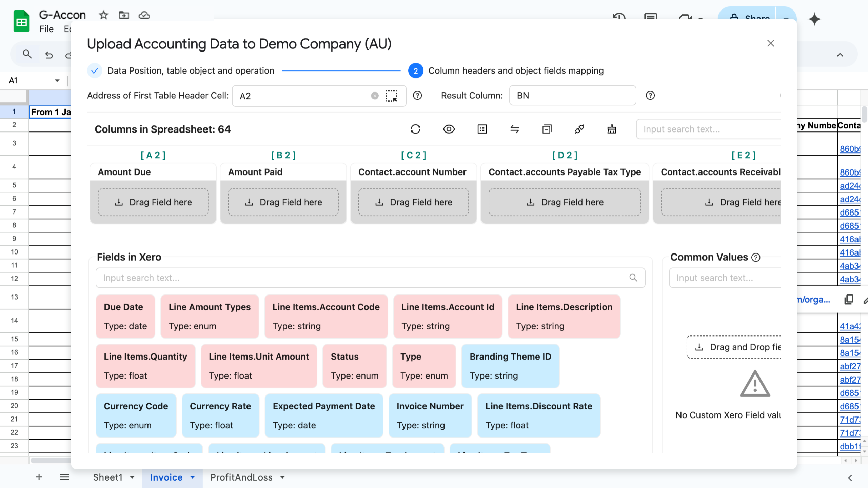Click the copy template icon
Image resolution: width=868 pixels, height=488 pixels.
click(547, 129)
